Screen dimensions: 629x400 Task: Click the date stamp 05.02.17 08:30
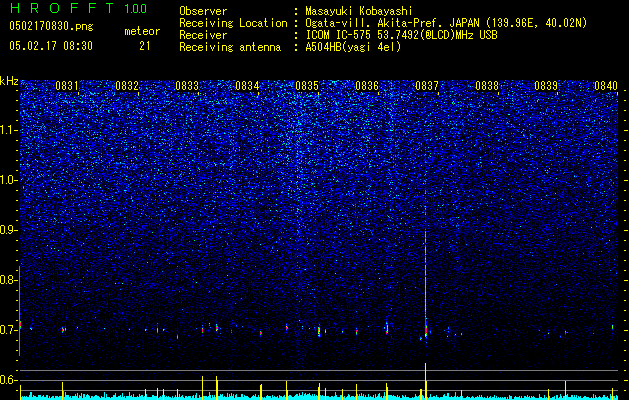[51, 46]
